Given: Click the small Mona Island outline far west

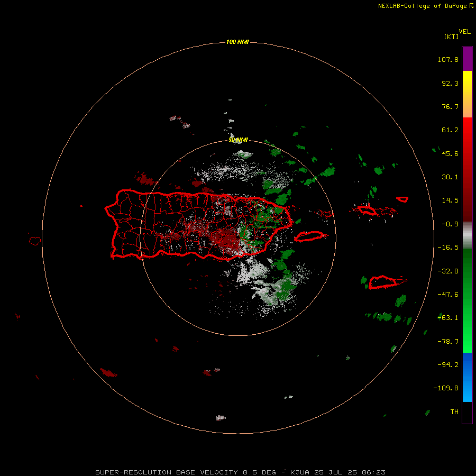Looking at the screenshot, I should click(35, 241).
